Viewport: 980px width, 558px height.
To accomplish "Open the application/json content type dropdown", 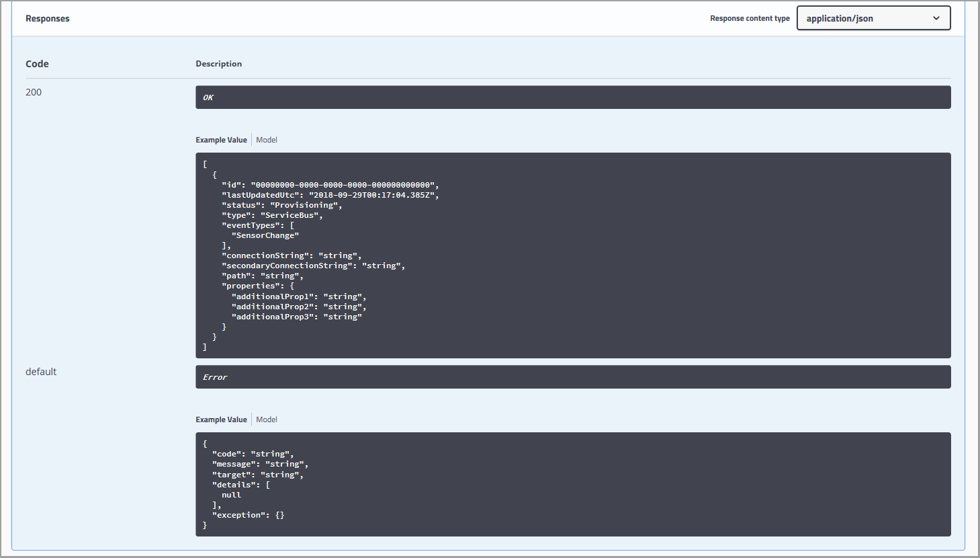I will coord(873,18).
